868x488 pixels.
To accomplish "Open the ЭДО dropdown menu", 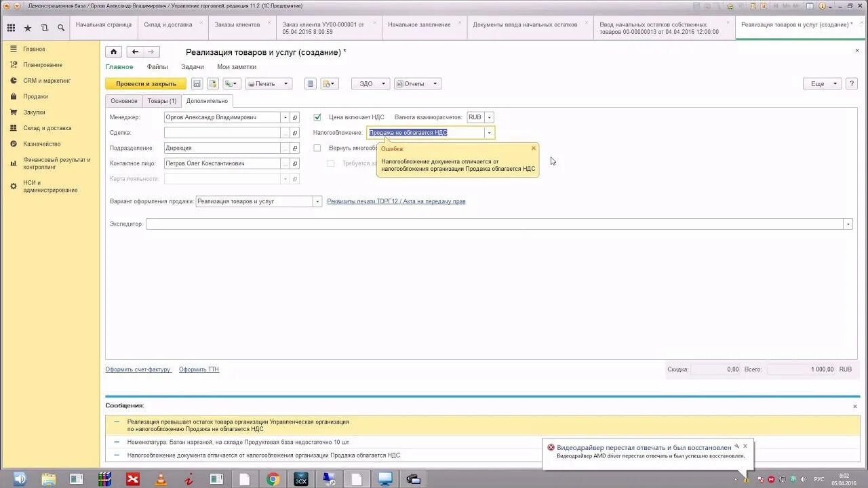I will tap(370, 83).
